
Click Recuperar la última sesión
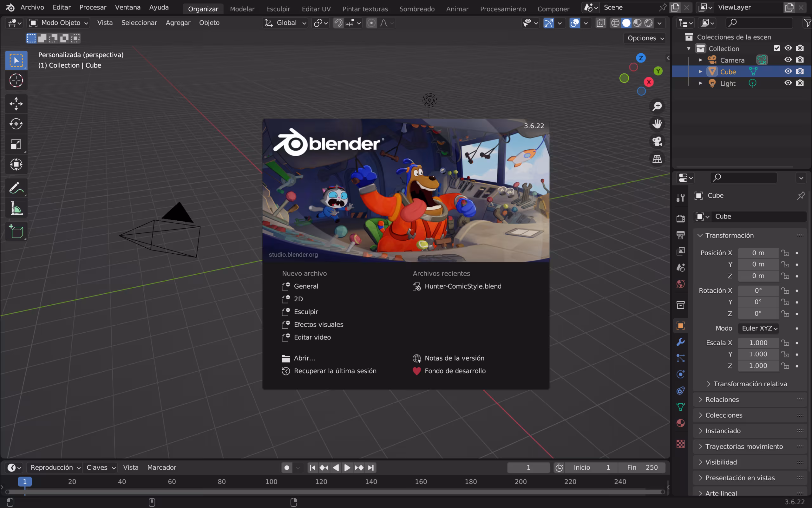click(x=329, y=371)
